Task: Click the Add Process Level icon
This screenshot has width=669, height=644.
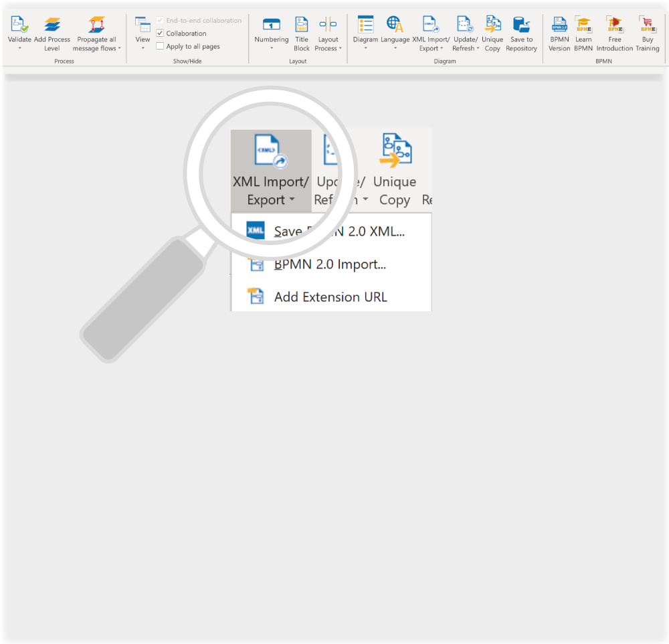Action: [x=52, y=25]
